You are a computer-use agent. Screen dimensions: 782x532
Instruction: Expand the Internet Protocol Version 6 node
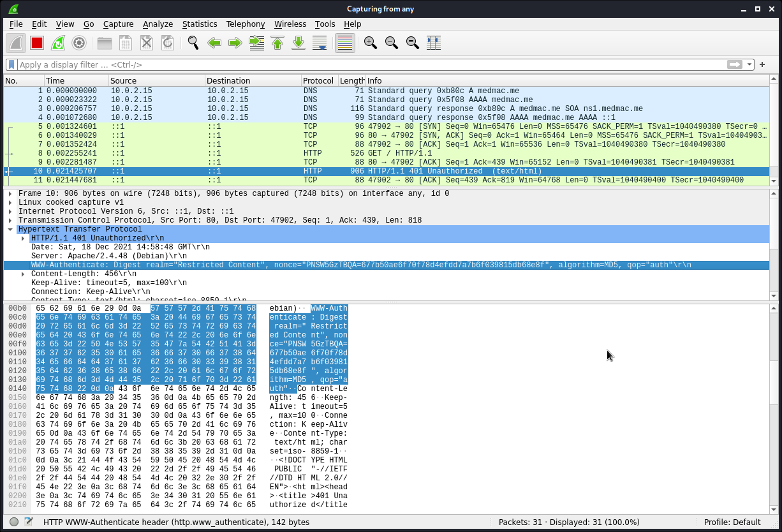pyautogui.click(x=10, y=211)
